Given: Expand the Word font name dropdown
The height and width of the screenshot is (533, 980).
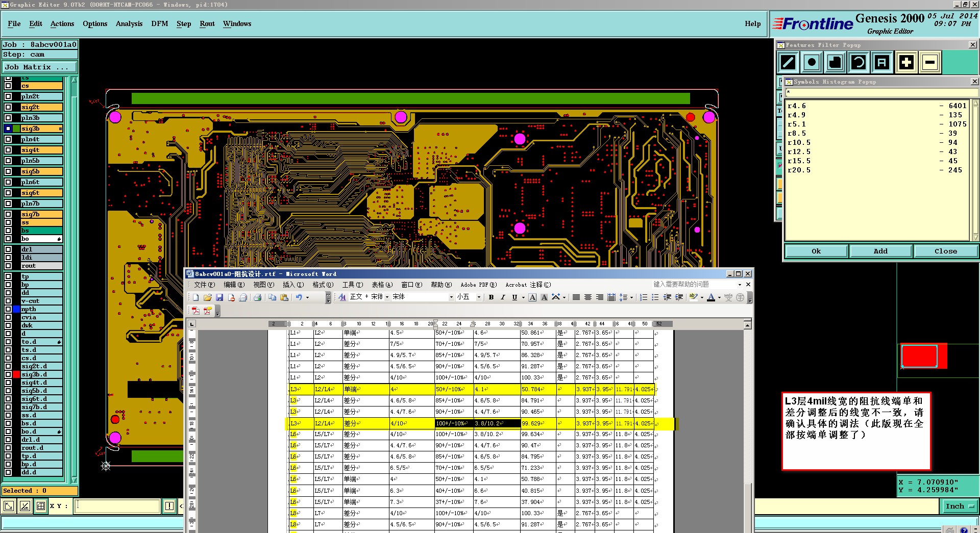Looking at the screenshot, I should click(x=451, y=297).
